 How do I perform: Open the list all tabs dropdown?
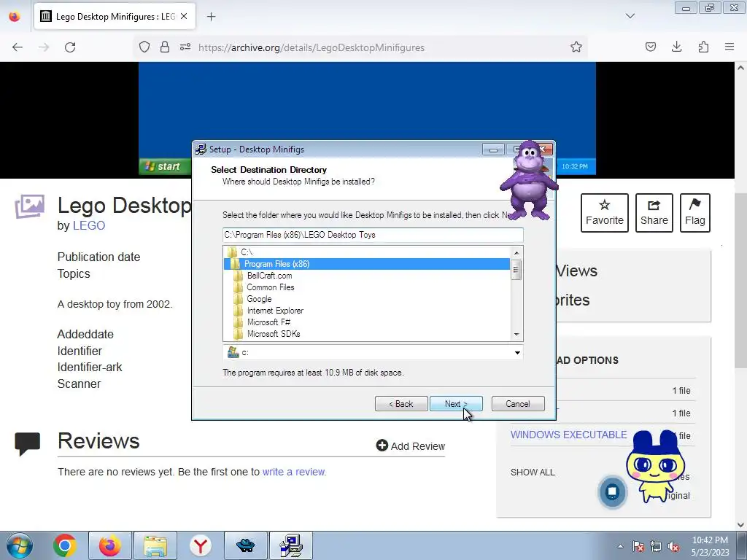[630, 16]
